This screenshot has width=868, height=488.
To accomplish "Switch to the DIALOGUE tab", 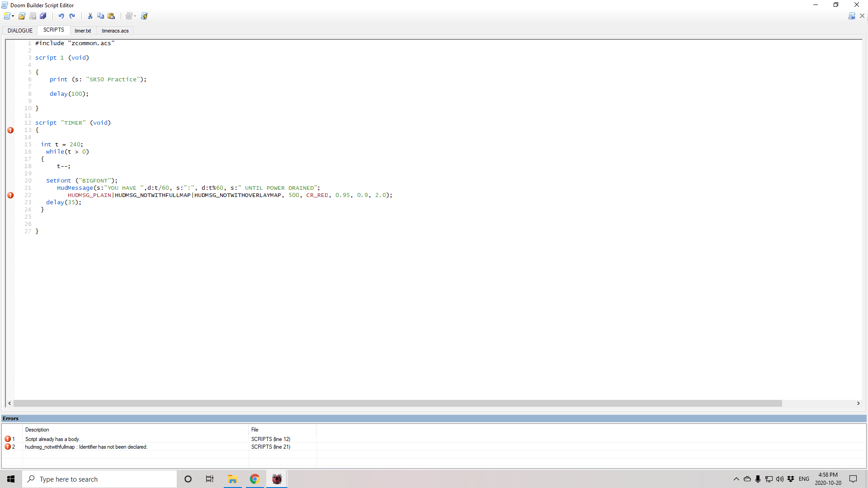I will pyautogui.click(x=20, y=30).
